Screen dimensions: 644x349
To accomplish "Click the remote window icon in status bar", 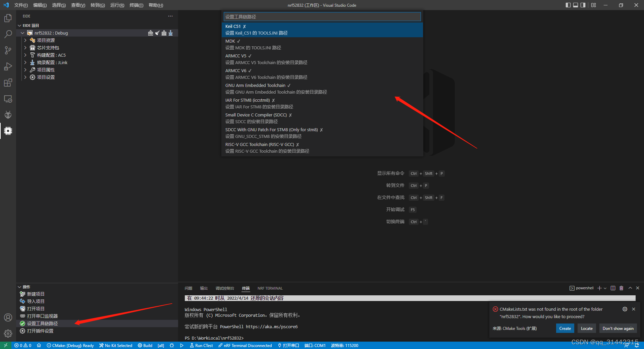I will pyautogui.click(x=6, y=345).
